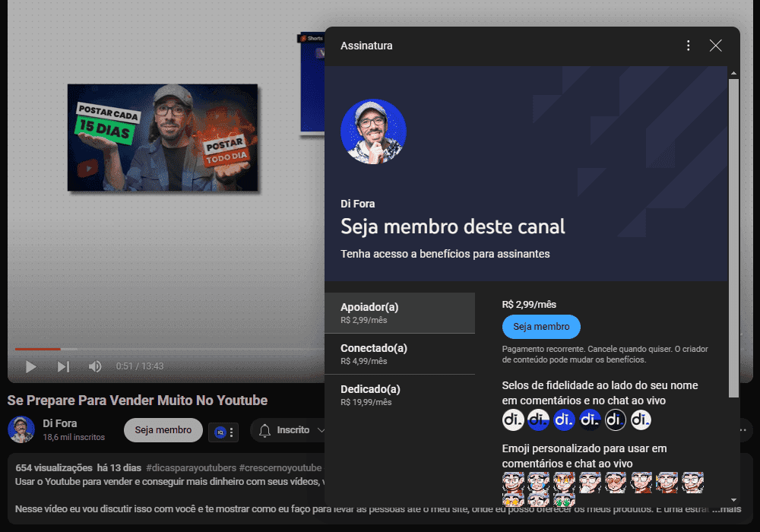Click the notification bell icon
Screen dimensions: 760x532
264,430
